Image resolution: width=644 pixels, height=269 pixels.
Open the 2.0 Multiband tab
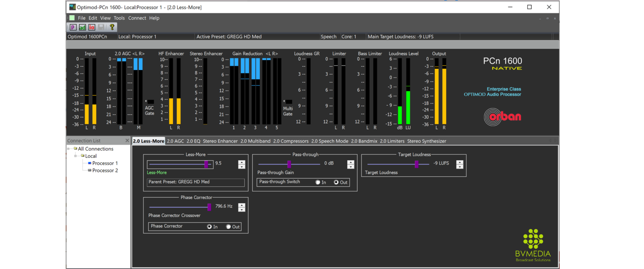[x=255, y=141]
